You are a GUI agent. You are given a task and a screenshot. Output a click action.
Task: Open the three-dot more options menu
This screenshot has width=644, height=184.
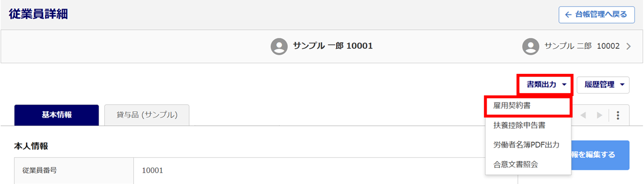coord(618,115)
